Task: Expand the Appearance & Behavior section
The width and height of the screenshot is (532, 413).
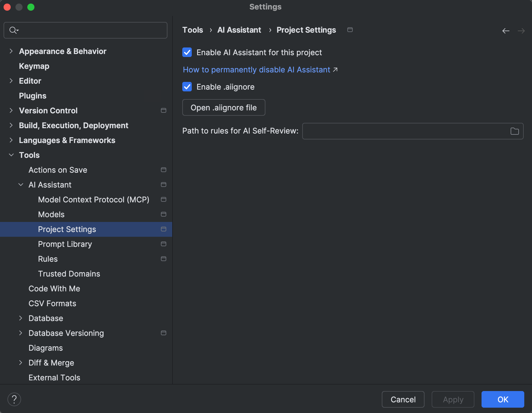Action: point(11,51)
